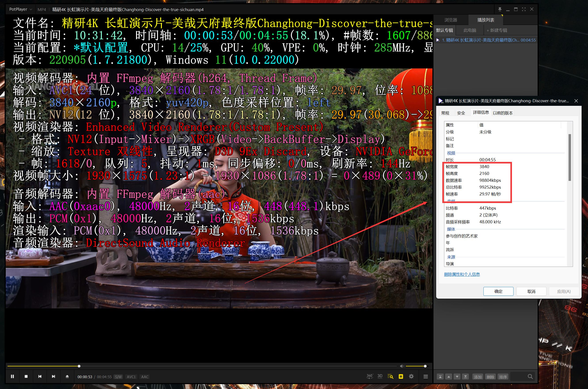The width and height of the screenshot is (588, 389).
Task: Open the PotPlayer dropdown menu
Action: click(20, 9)
